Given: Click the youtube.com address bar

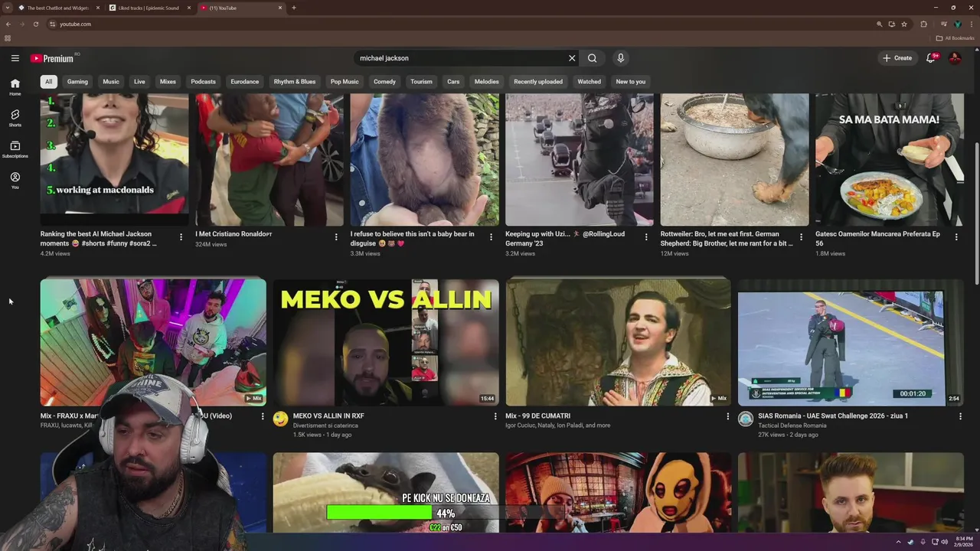Looking at the screenshot, I should [x=459, y=24].
